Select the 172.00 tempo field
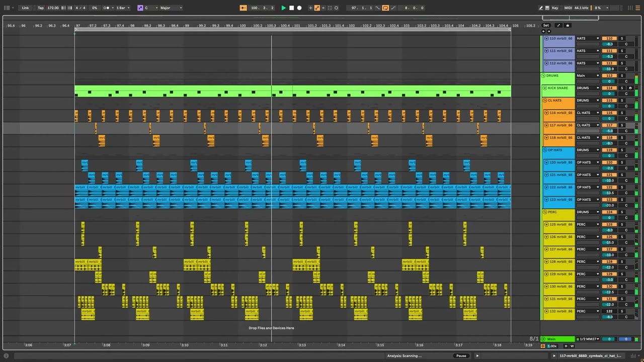The width and height of the screenshot is (644, 362). point(53,8)
